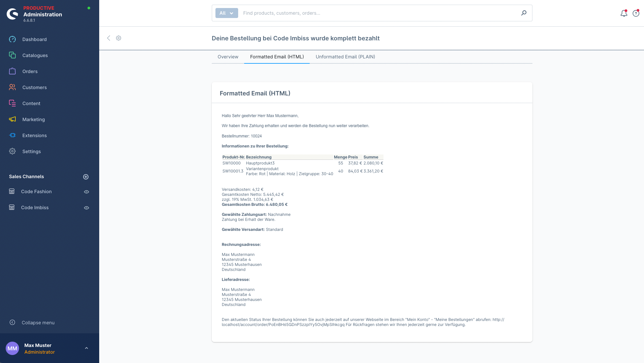Click the Customers people icon
This screenshot has width=644, height=363.
(x=12, y=87)
